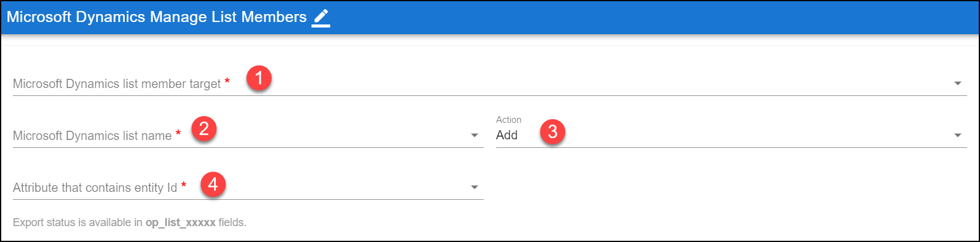
Task: Click the 'Export status is available' hint text
Action: pyautogui.click(x=130, y=222)
